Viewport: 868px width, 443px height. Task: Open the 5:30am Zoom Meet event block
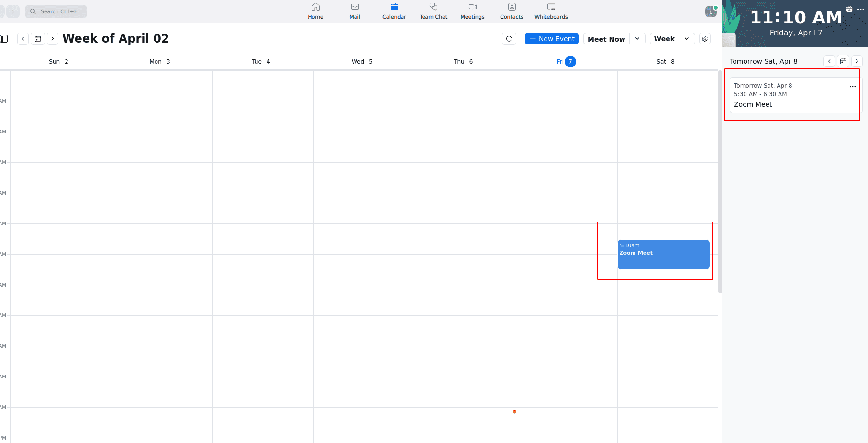[x=663, y=255]
